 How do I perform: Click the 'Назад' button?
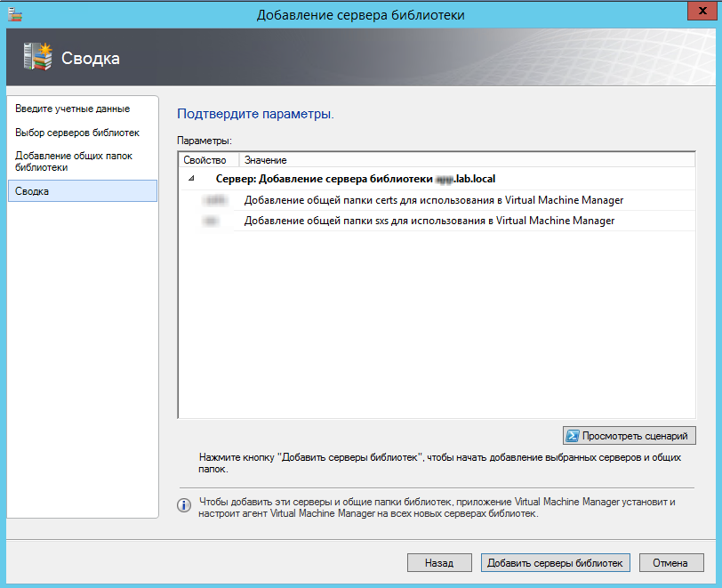438,563
